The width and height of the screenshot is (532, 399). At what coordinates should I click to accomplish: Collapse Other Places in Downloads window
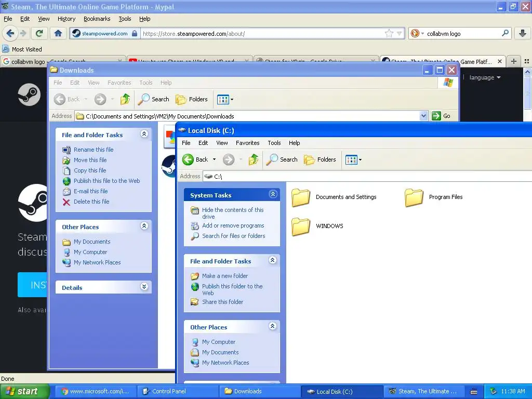(x=144, y=225)
